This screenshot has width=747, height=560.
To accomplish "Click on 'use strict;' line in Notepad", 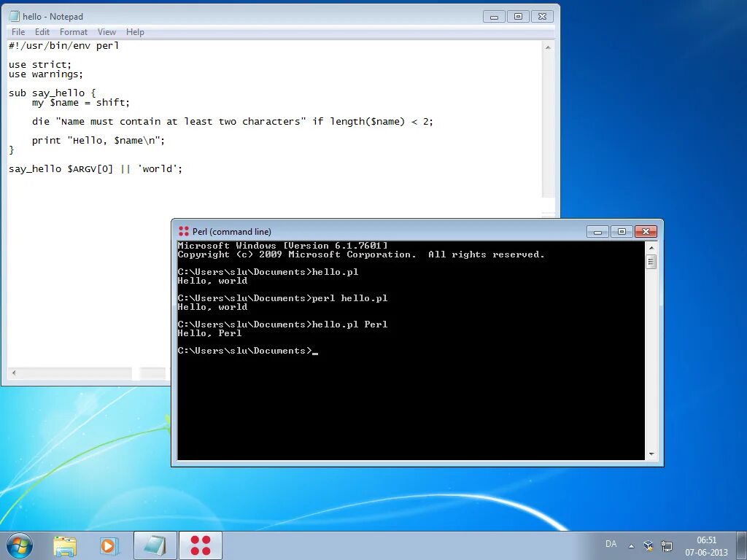I will coord(40,64).
